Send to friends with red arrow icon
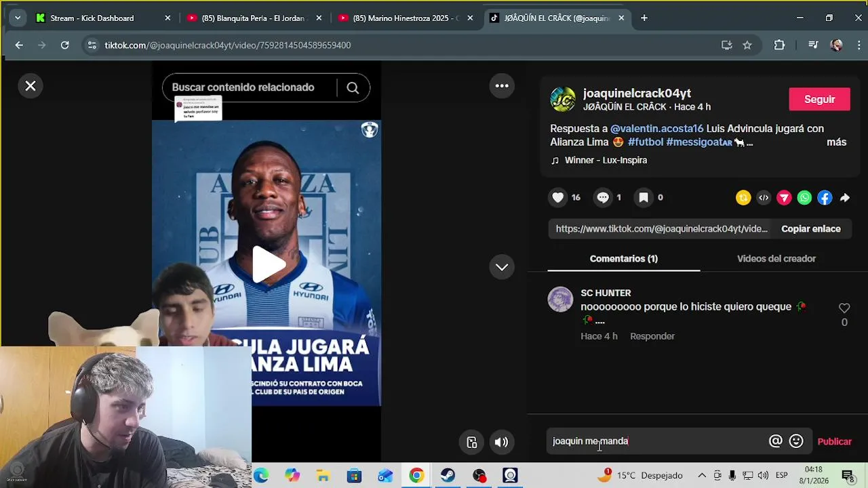Screen dimensions: 868x488 click(784, 198)
